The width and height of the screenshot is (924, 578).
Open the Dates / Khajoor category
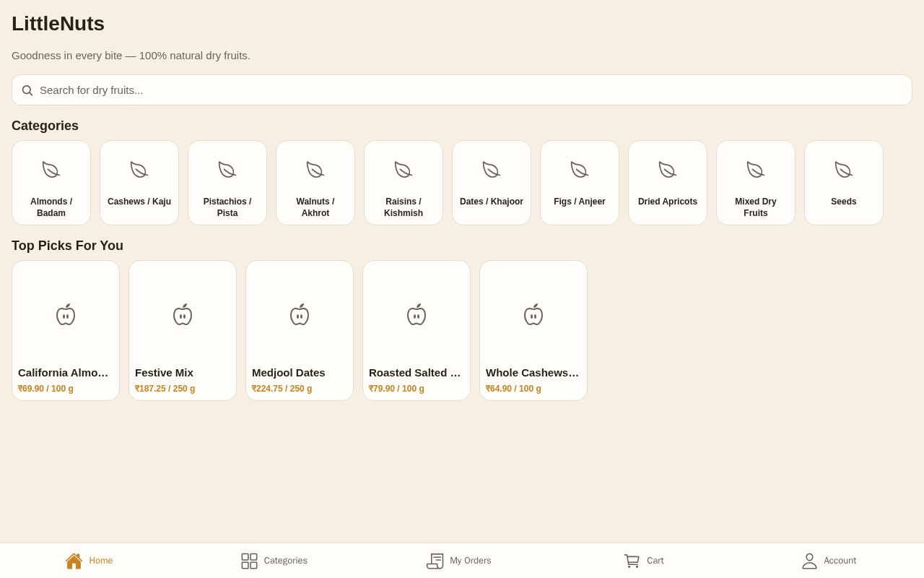[492, 183]
